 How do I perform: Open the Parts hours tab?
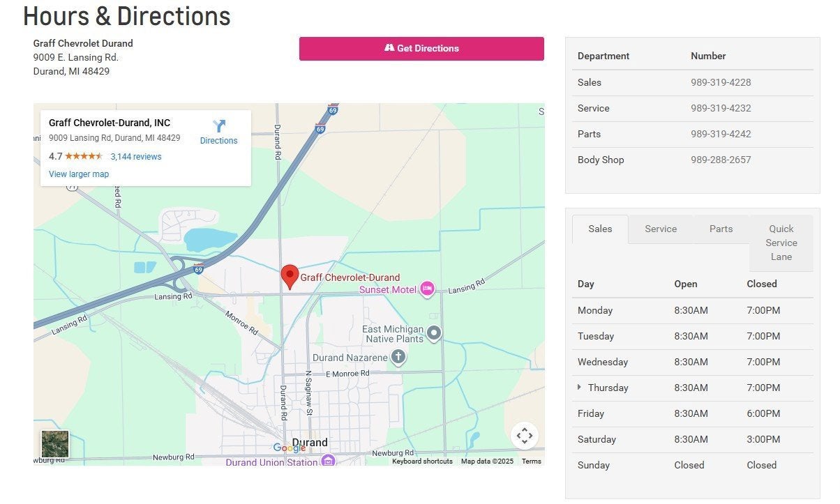(x=721, y=229)
